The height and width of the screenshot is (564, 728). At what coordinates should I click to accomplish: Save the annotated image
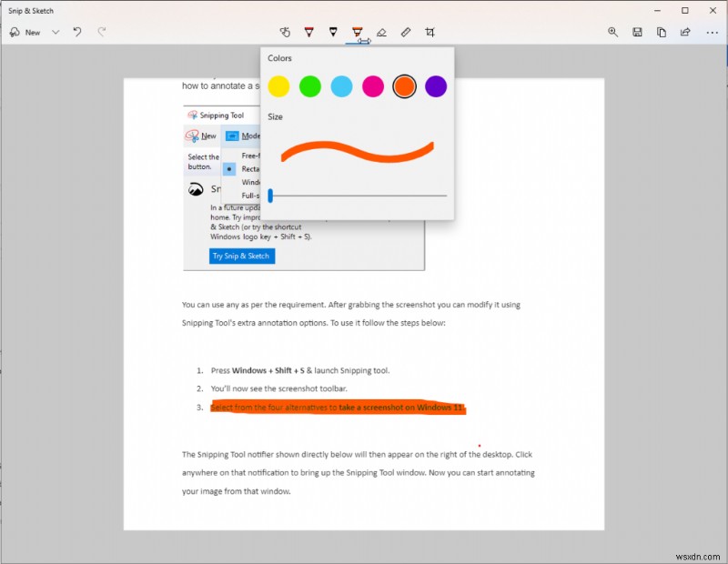click(637, 32)
